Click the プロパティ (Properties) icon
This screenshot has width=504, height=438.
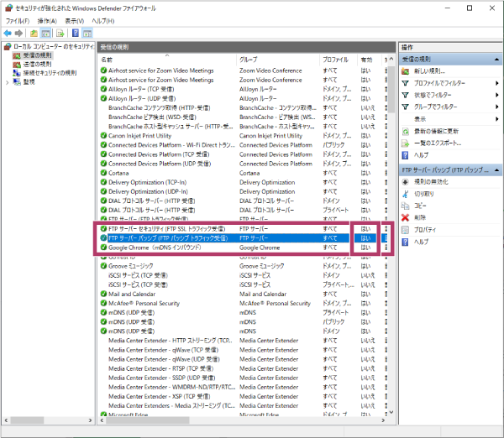click(406, 229)
